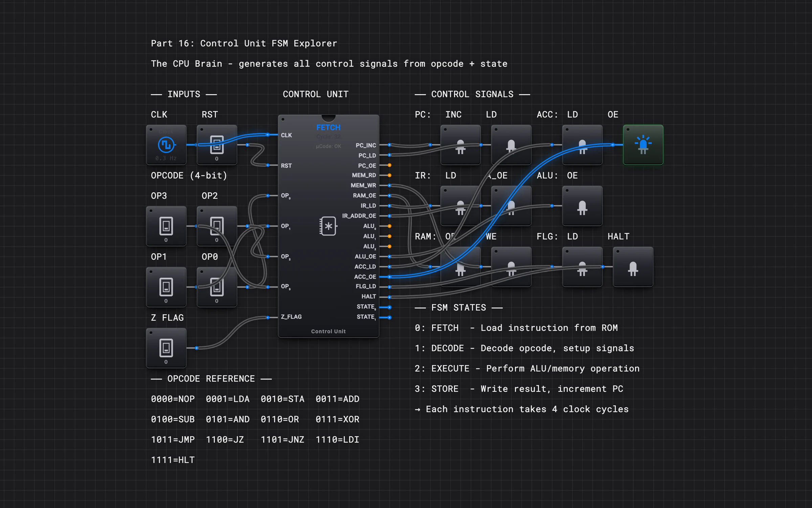
Task: Click the STATE₁ output pin
Action: coord(389,317)
